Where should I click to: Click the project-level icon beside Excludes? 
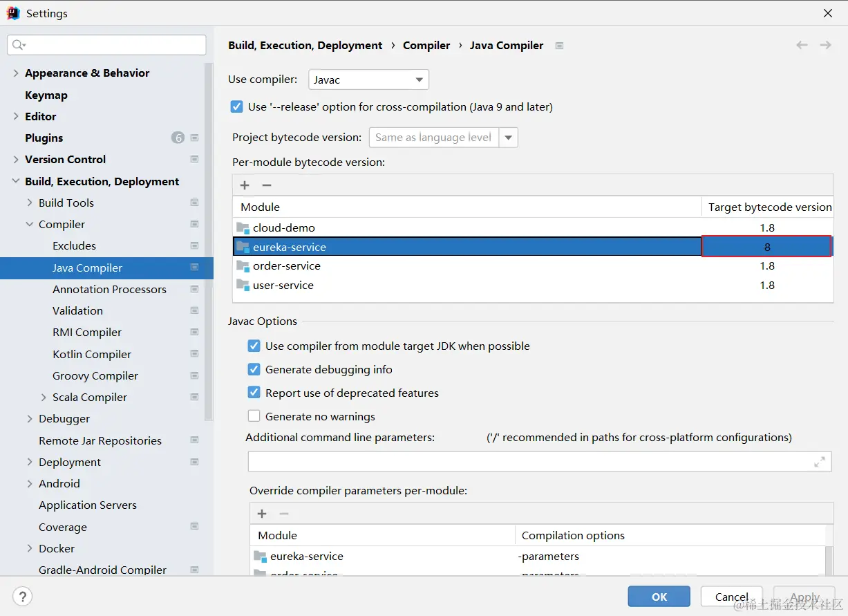coord(194,245)
